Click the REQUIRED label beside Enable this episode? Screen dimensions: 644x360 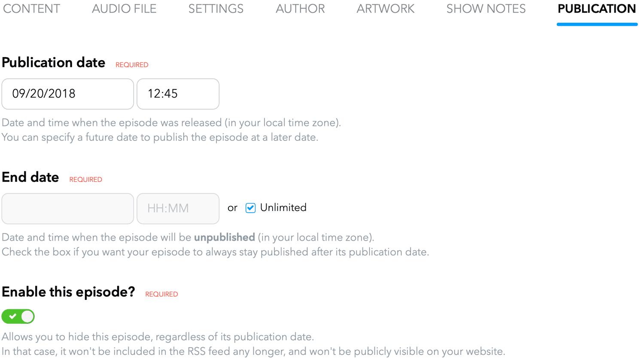click(x=161, y=294)
